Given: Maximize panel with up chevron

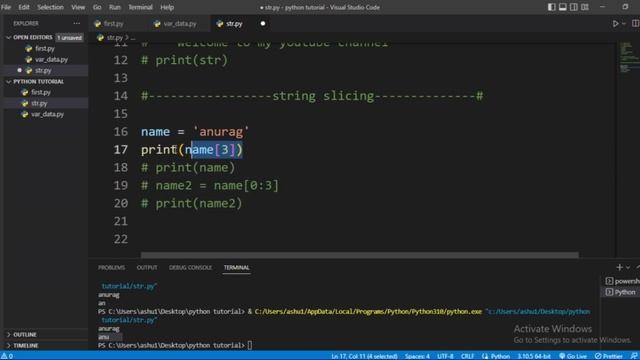Looking at the screenshot, I should click(638, 267).
